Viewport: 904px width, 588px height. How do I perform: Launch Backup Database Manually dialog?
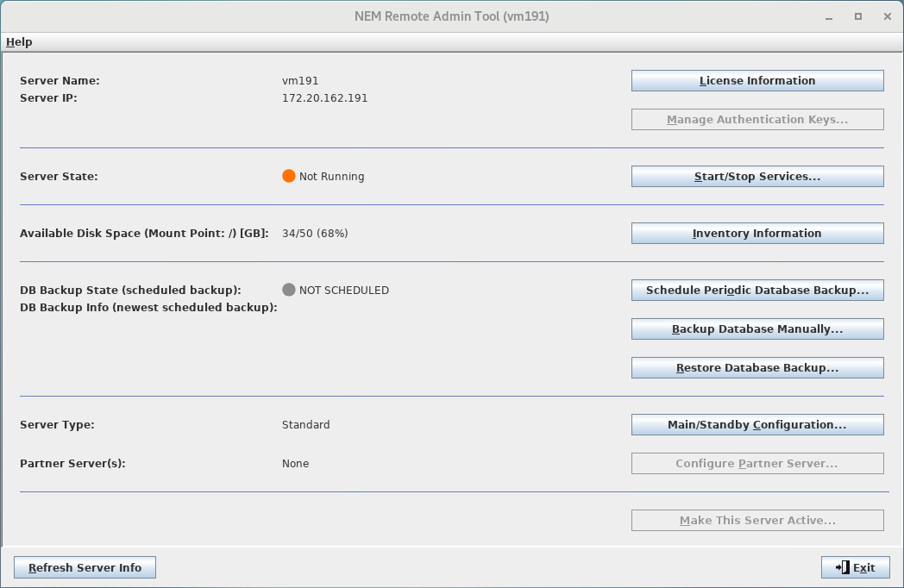click(x=757, y=328)
